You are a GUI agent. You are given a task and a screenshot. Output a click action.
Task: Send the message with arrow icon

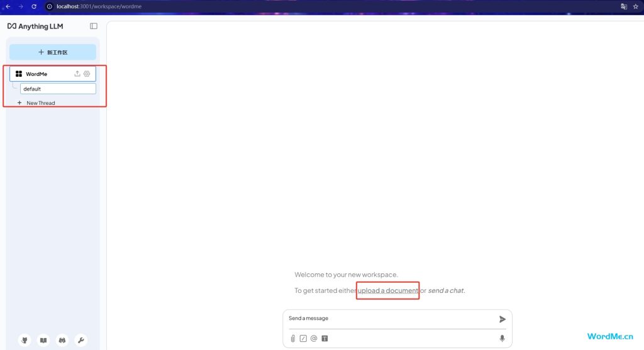pos(502,319)
